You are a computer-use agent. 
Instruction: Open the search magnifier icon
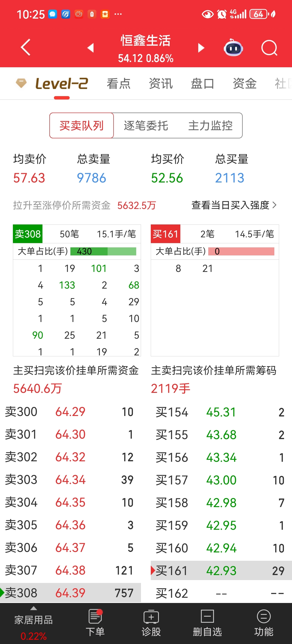click(x=269, y=47)
